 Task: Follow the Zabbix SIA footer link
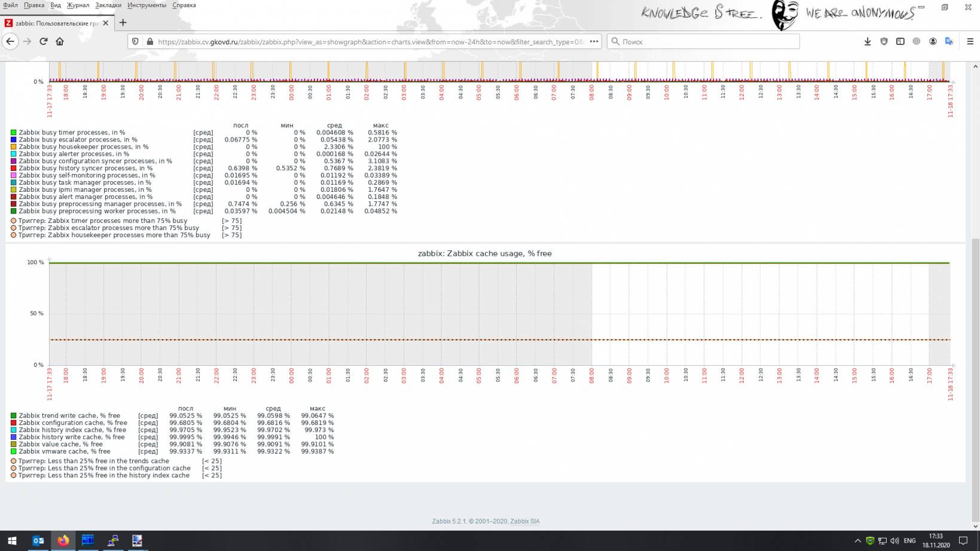(524, 521)
